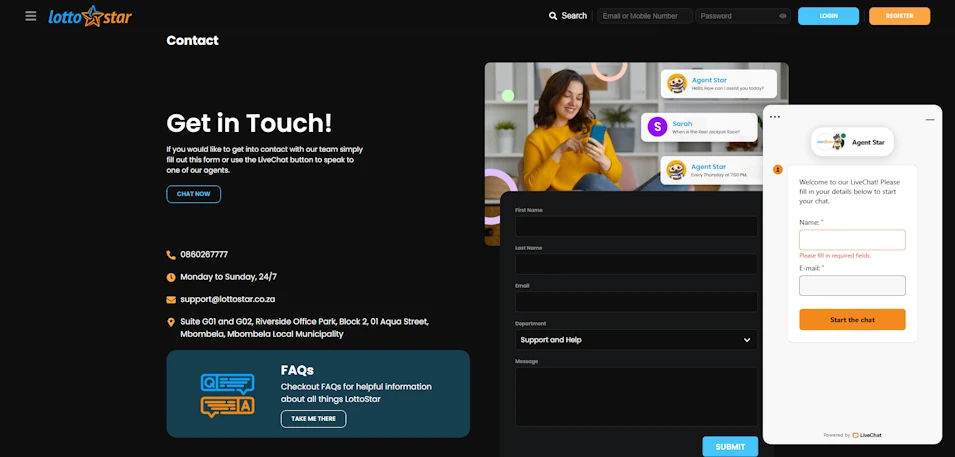Viewport: 955px width, 457px height.
Task: Click the Search magnifier icon
Action: pyautogui.click(x=553, y=16)
